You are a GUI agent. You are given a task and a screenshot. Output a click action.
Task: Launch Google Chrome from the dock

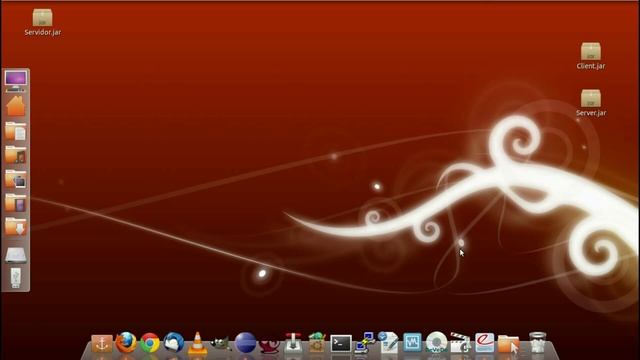(150, 342)
